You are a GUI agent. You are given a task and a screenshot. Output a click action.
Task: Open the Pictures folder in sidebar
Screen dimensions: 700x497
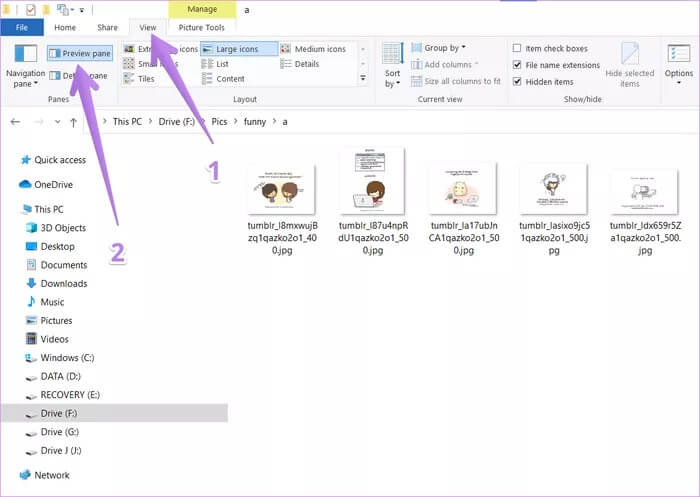[x=49, y=321]
